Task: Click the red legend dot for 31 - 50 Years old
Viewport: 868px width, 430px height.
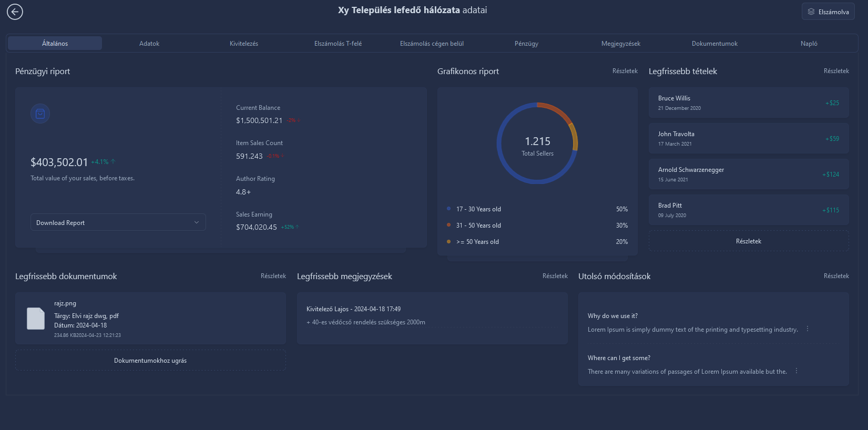Action: [x=448, y=225]
